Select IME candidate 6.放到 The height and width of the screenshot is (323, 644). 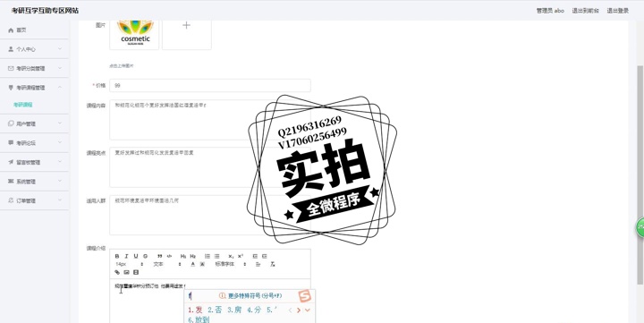pyautogui.click(x=199, y=319)
